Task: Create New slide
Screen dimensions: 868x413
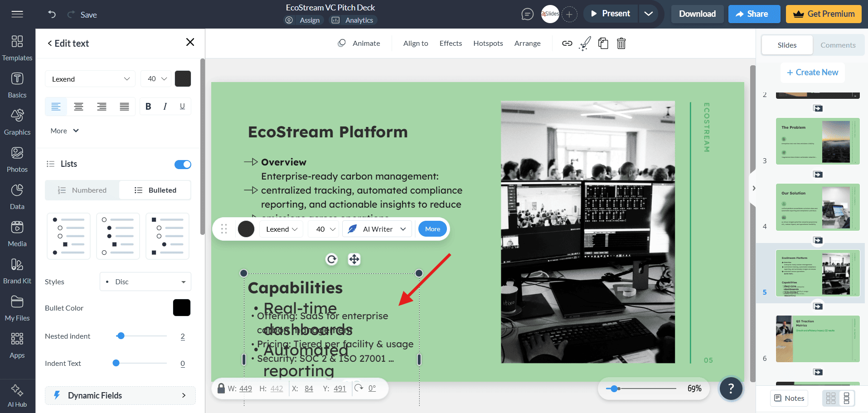Action: (813, 73)
